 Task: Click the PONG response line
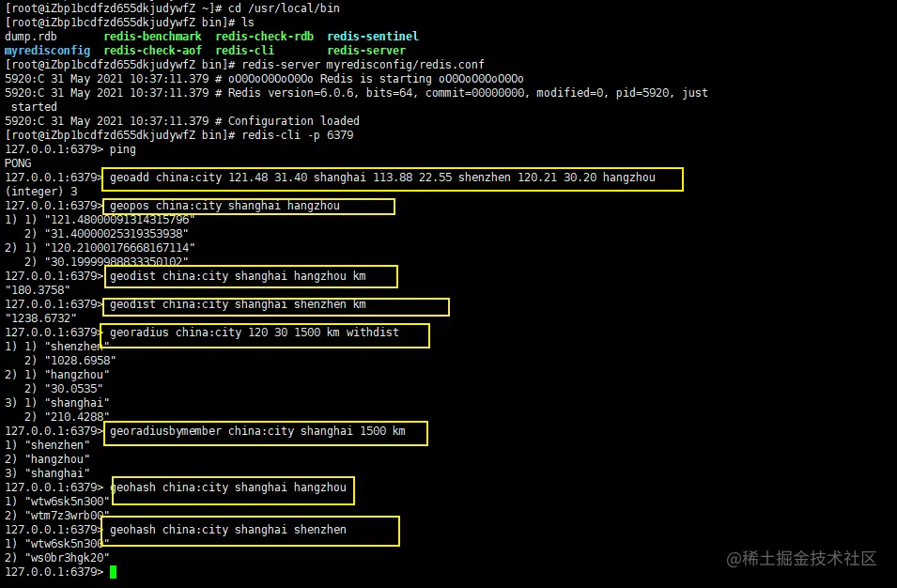(x=18, y=163)
